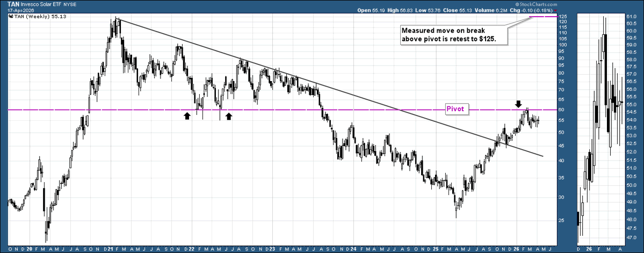The height and width of the screenshot is (253, 644).
Task: Click the 25 year label on time axis
Action: [436, 249]
